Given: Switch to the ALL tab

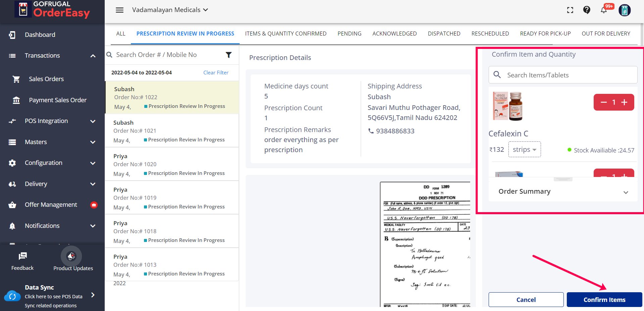Looking at the screenshot, I should tap(121, 34).
